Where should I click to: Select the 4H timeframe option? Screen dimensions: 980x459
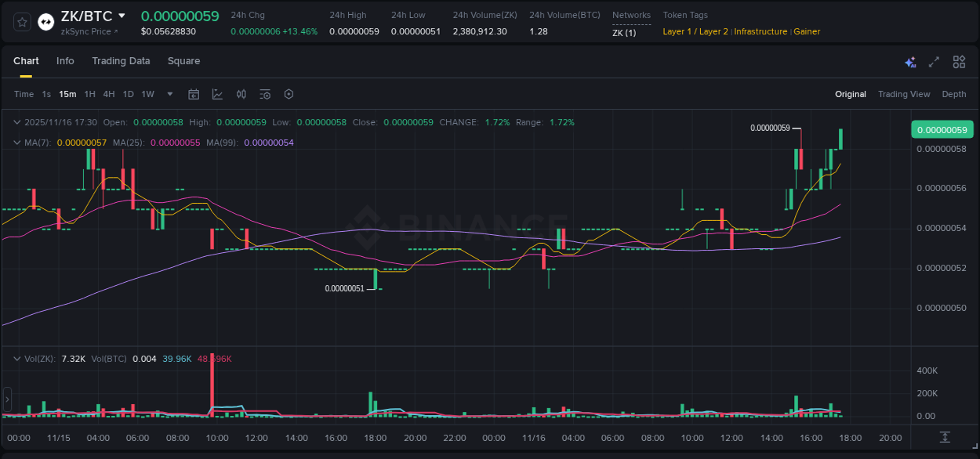pyautogui.click(x=109, y=94)
